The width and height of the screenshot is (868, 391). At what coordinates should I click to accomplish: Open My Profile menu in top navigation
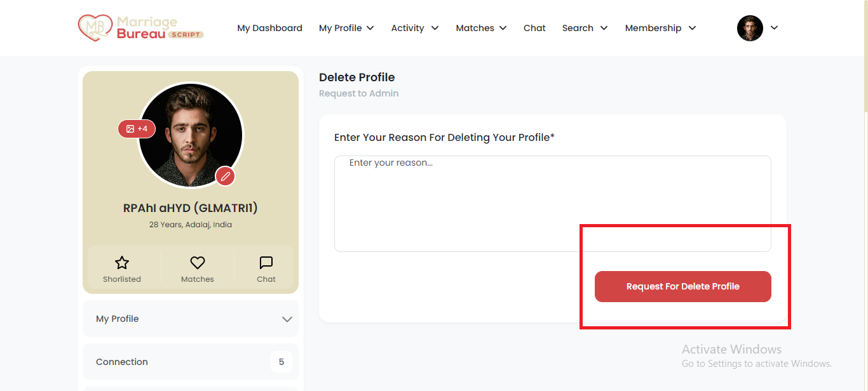tap(346, 28)
